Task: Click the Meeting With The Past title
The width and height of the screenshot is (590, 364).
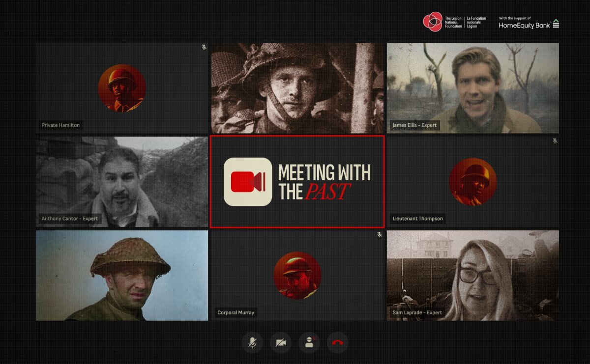Action: tap(324, 182)
